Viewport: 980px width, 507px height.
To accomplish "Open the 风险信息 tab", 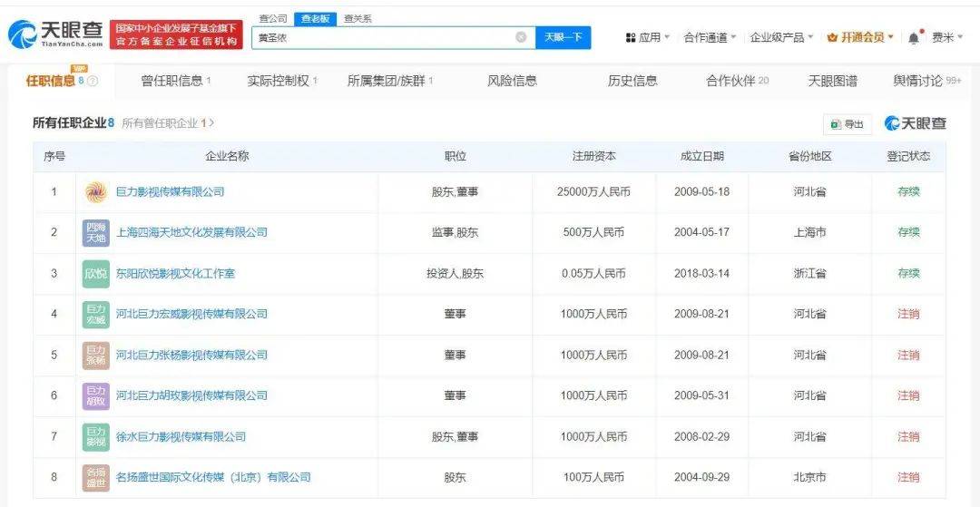I will (513, 81).
